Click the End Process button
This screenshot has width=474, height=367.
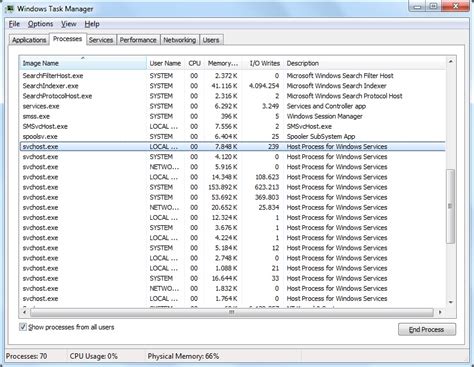(x=427, y=329)
